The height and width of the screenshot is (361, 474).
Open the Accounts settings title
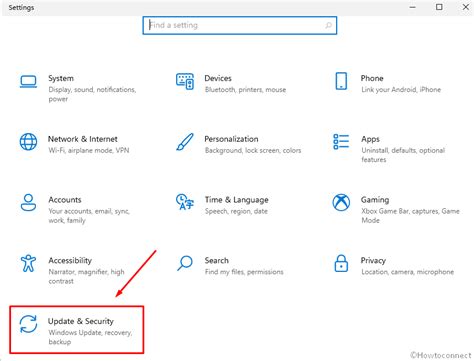[65, 200]
